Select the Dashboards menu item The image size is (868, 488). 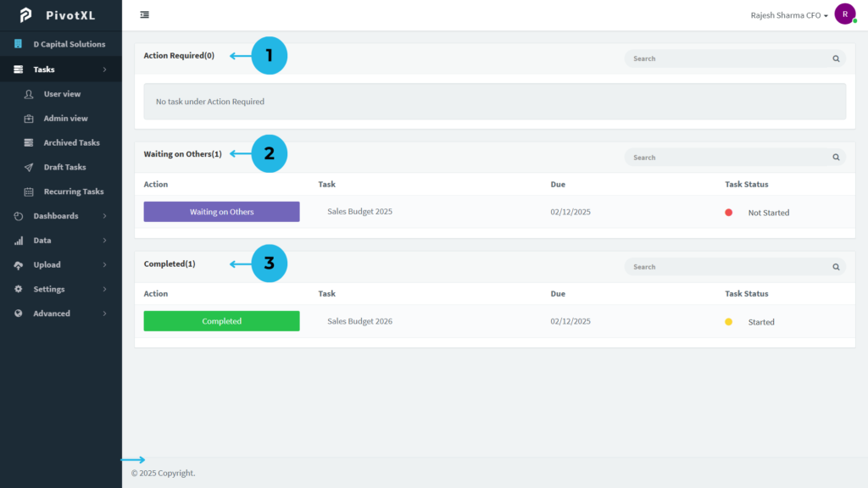pyautogui.click(x=61, y=216)
